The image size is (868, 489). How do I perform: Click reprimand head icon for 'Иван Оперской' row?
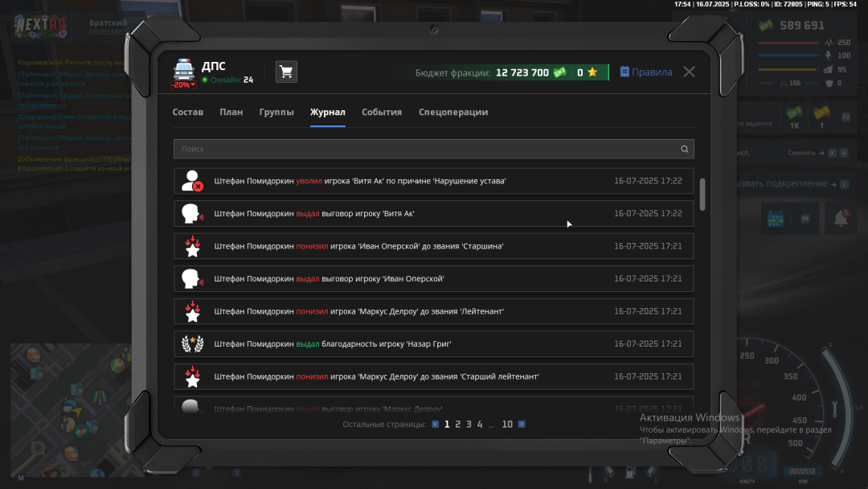point(192,278)
